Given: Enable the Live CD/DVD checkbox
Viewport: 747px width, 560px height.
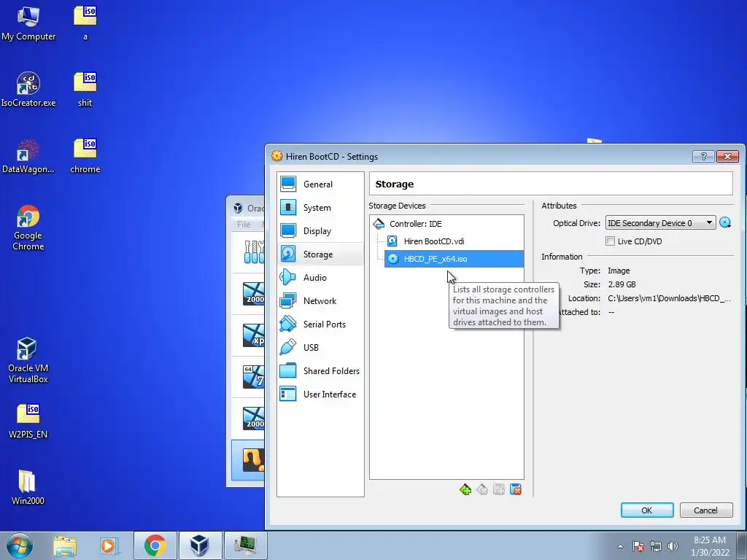Looking at the screenshot, I should pyautogui.click(x=610, y=241).
